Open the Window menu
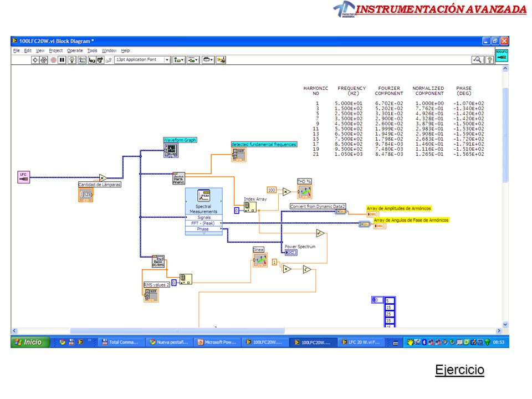The image size is (532, 399). tap(109, 50)
